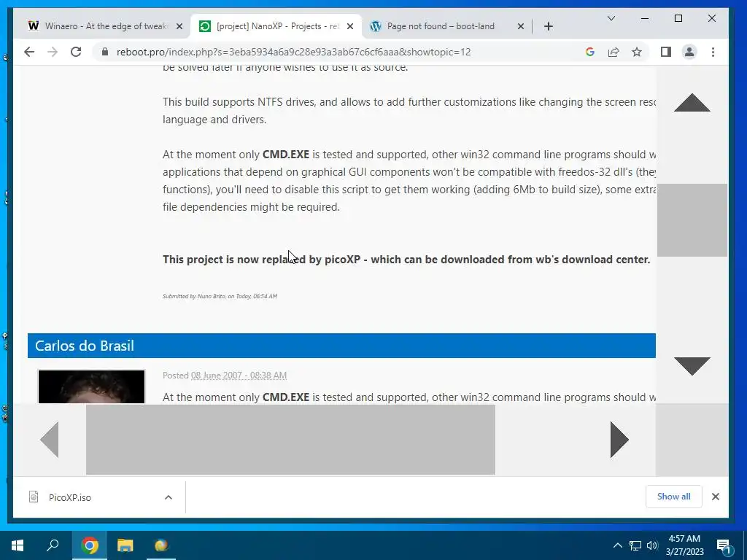Click the vertical scrollbar down arrow
The width and height of the screenshot is (747, 560).
point(692,366)
